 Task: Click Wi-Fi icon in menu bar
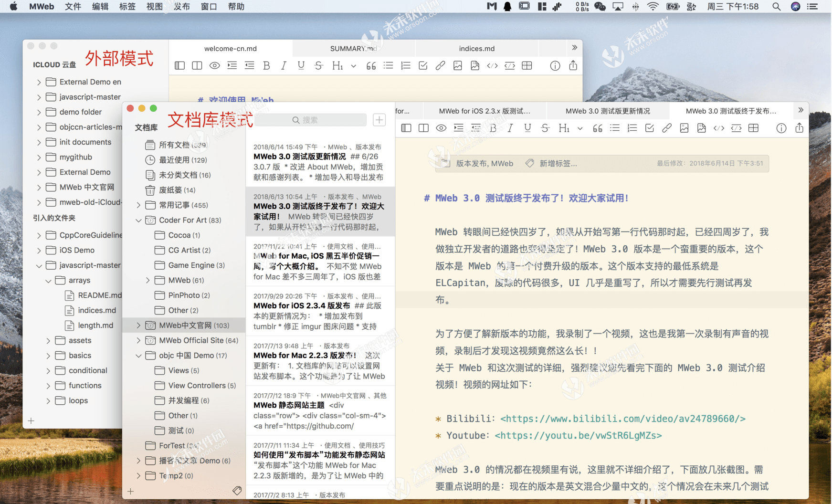pos(653,7)
